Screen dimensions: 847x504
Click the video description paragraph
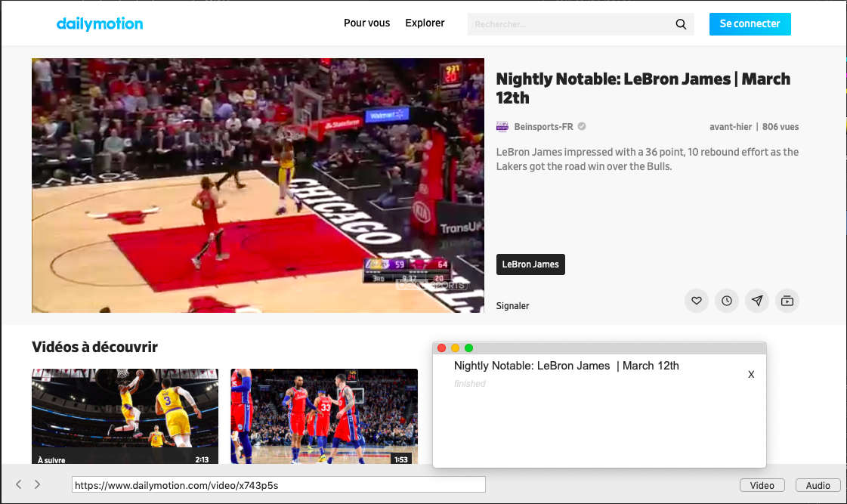[x=647, y=159]
